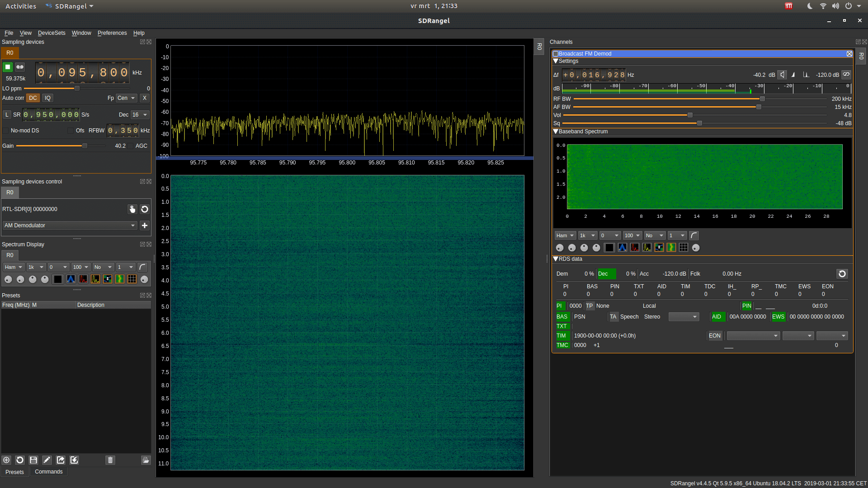Enable the AGC checkbox

[x=131, y=146]
